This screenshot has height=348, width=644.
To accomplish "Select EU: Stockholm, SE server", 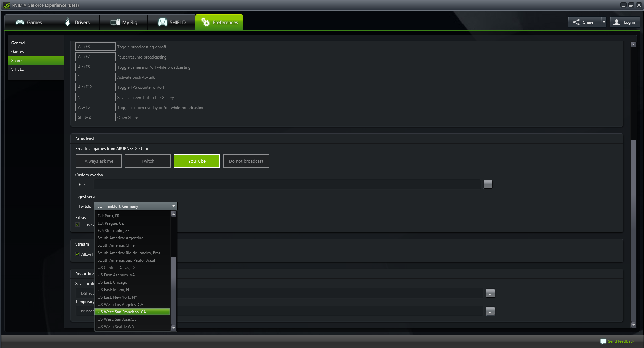I will [133, 231].
